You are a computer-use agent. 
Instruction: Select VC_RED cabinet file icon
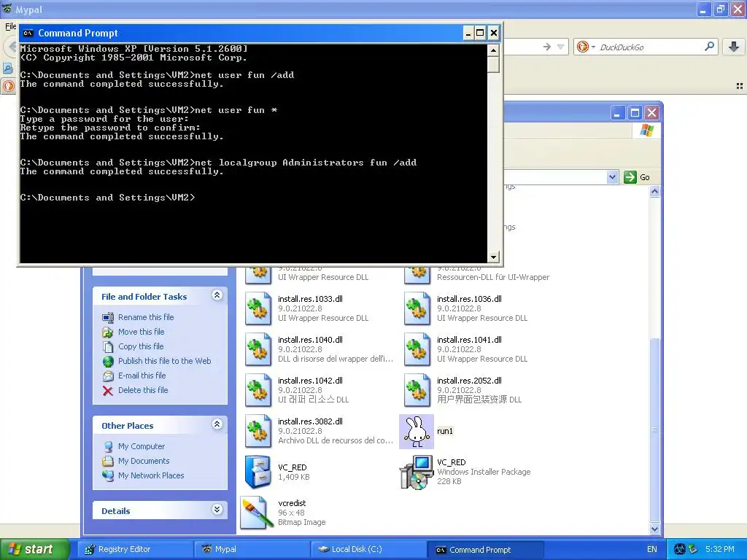point(258,472)
